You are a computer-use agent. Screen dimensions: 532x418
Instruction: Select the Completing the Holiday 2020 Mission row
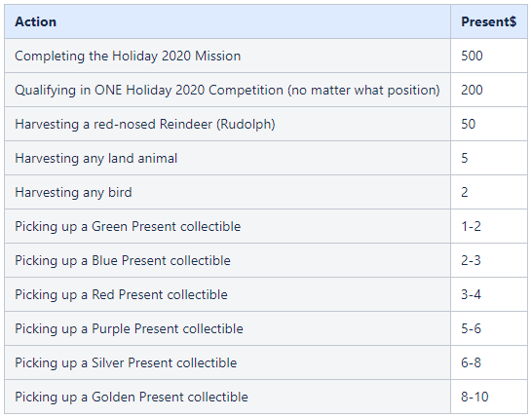coord(266,56)
